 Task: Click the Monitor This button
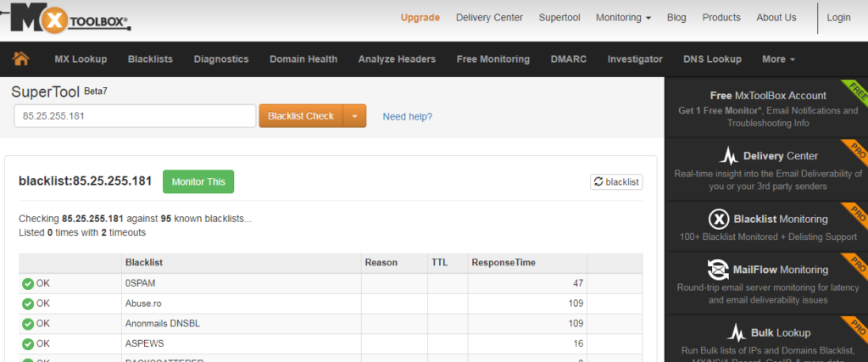198,181
